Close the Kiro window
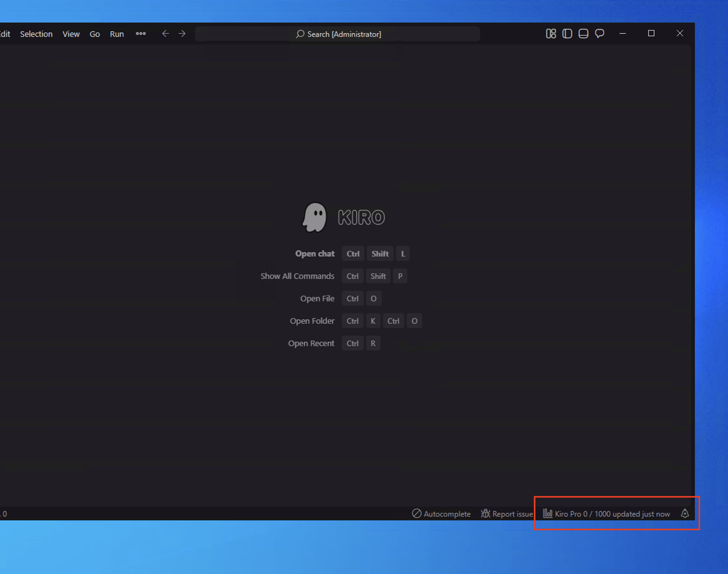 680,33
